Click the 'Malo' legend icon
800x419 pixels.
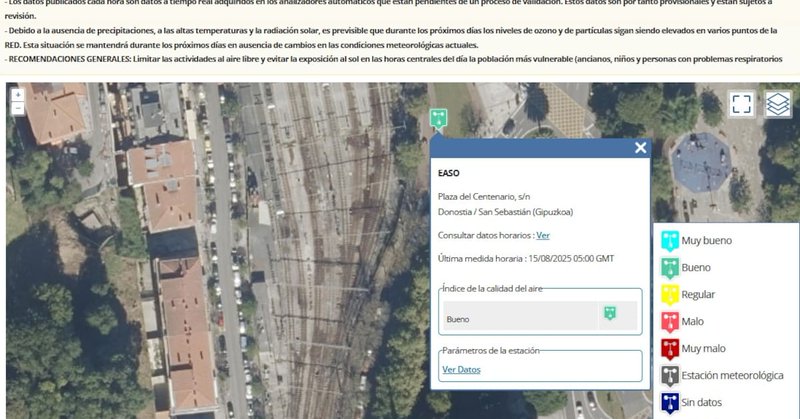[x=670, y=322]
